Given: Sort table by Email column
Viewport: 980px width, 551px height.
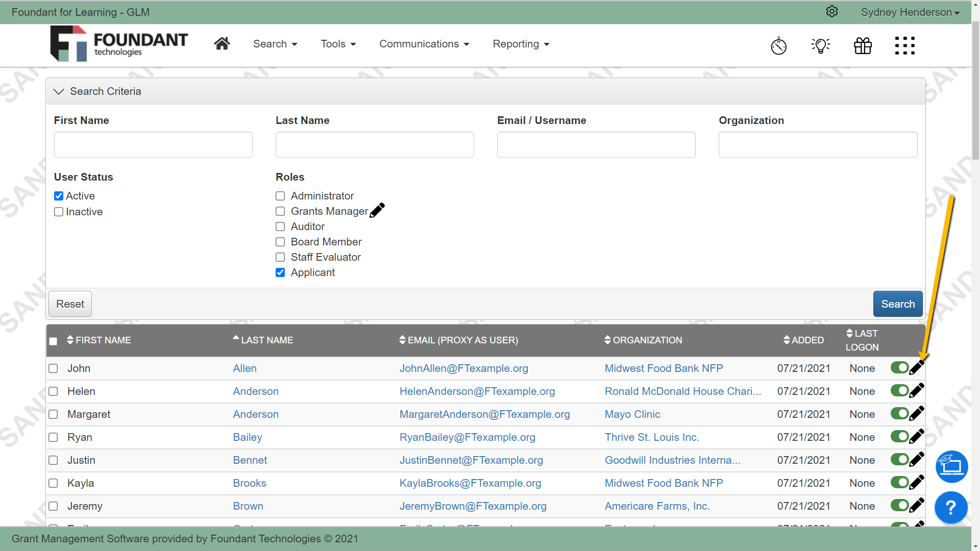Looking at the screenshot, I should tap(458, 340).
